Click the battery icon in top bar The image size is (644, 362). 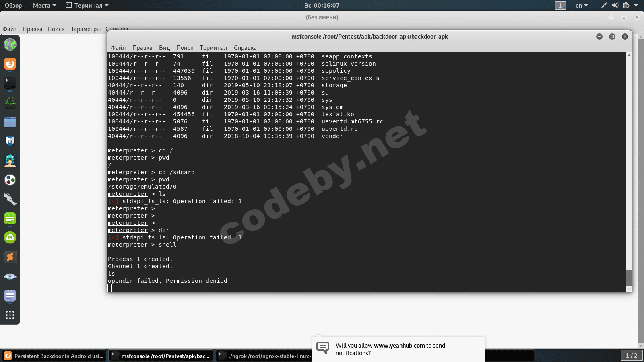point(626,6)
